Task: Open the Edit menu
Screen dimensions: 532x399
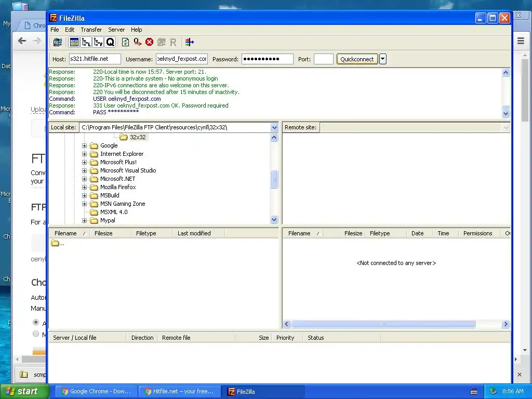Action: click(70, 30)
